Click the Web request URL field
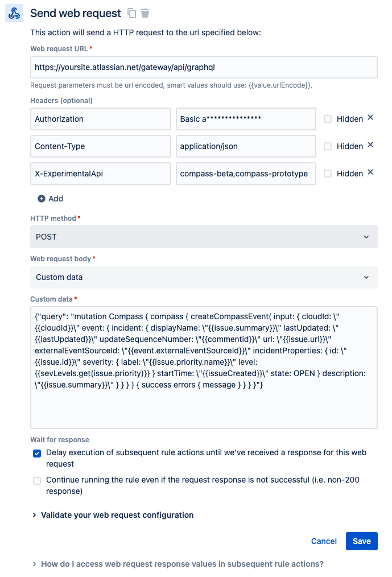Viewport: 392px width, 577px height. [204, 67]
